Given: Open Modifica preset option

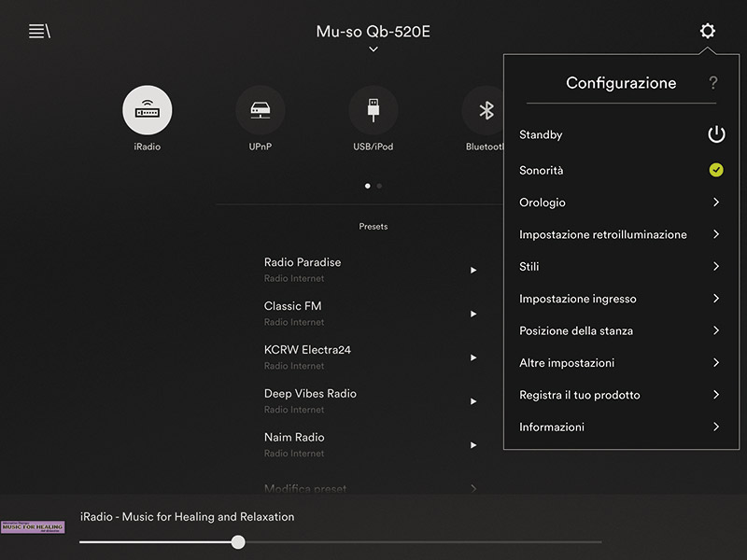Looking at the screenshot, I should tap(305, 488).
